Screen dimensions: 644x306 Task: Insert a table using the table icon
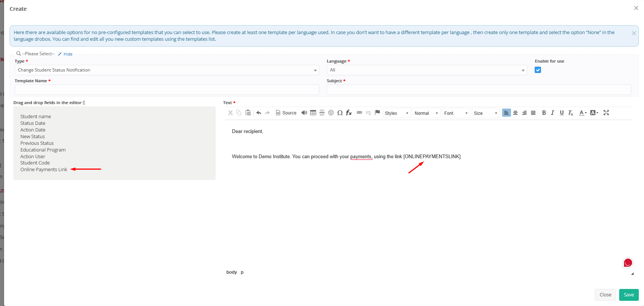tap(313, 113)
